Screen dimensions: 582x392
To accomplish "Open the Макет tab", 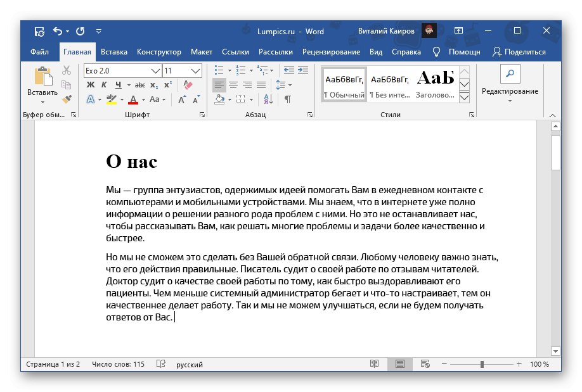I will click(202, 52).
